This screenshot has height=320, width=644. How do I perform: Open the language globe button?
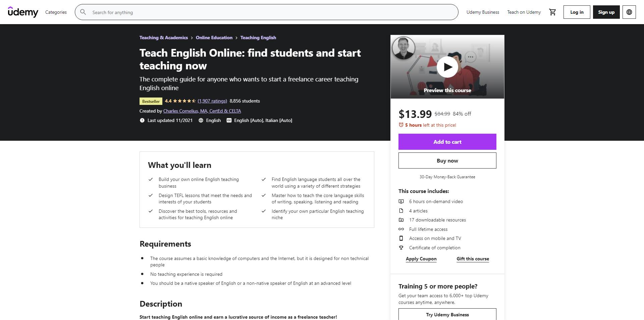coord(629,12)
